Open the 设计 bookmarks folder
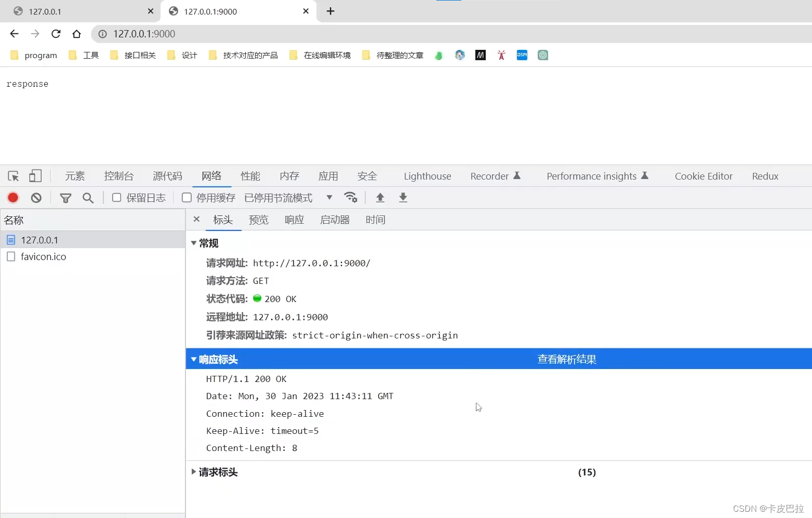The image size is (812, 518). [182, 55]
